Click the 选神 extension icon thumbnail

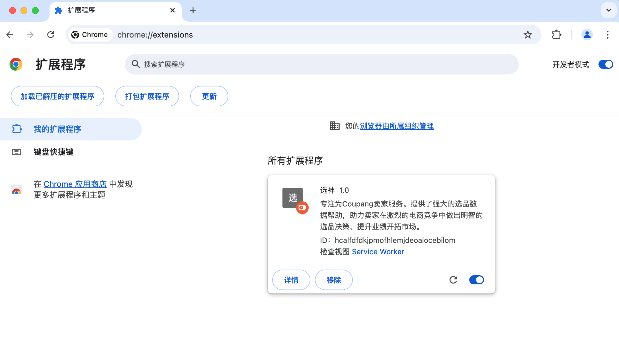tap(293, 198)
